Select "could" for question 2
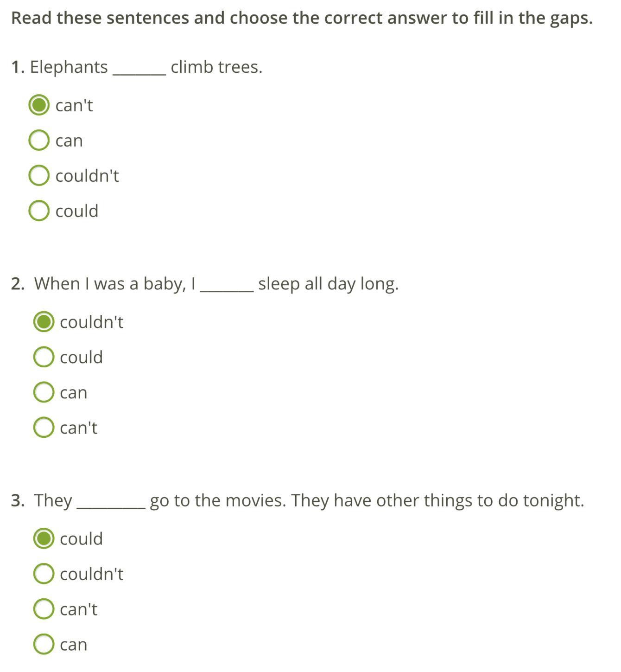This screenshot has width=621, height=672. tap(44, 357)
